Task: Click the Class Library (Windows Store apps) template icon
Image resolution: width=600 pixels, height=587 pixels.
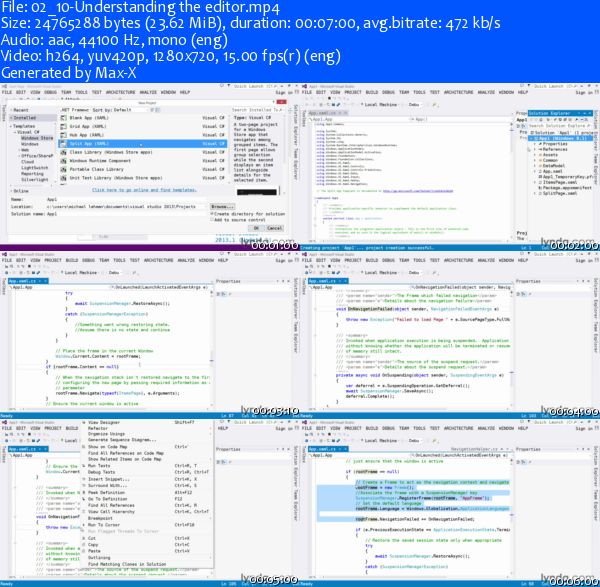Action: (x=64, y=152)
